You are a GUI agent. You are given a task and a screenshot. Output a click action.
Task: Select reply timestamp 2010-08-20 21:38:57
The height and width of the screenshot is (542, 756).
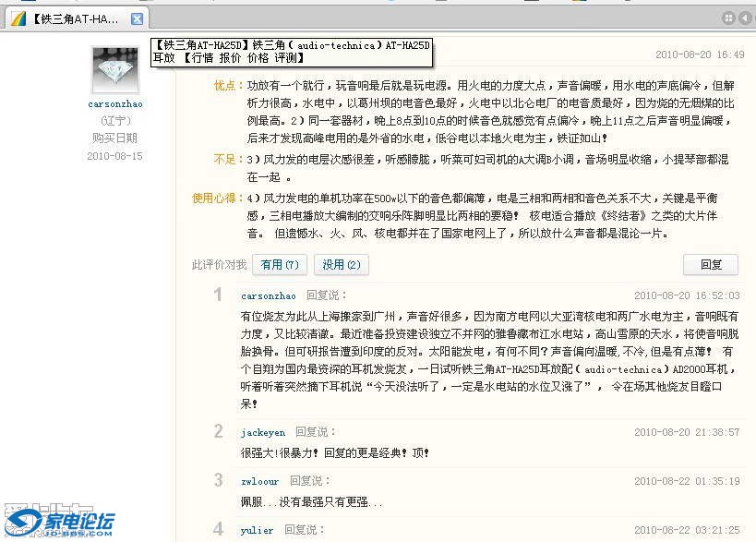click(x=687, y=432)
